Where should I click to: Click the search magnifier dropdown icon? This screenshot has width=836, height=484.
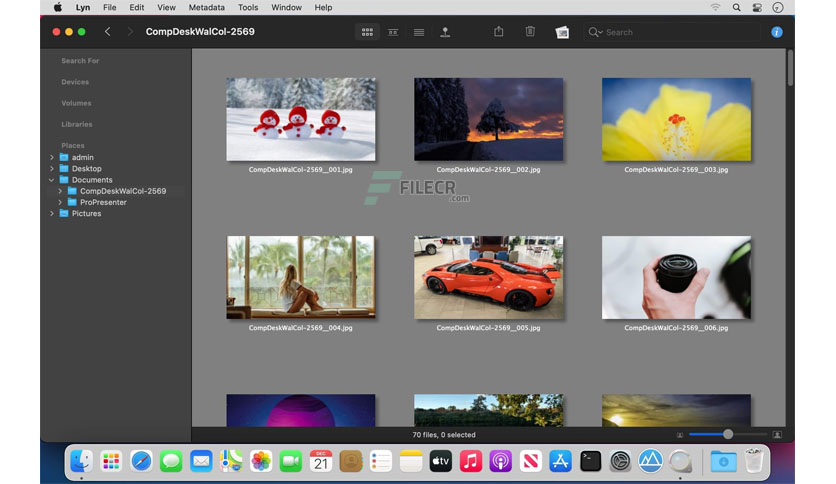point(595,32)
